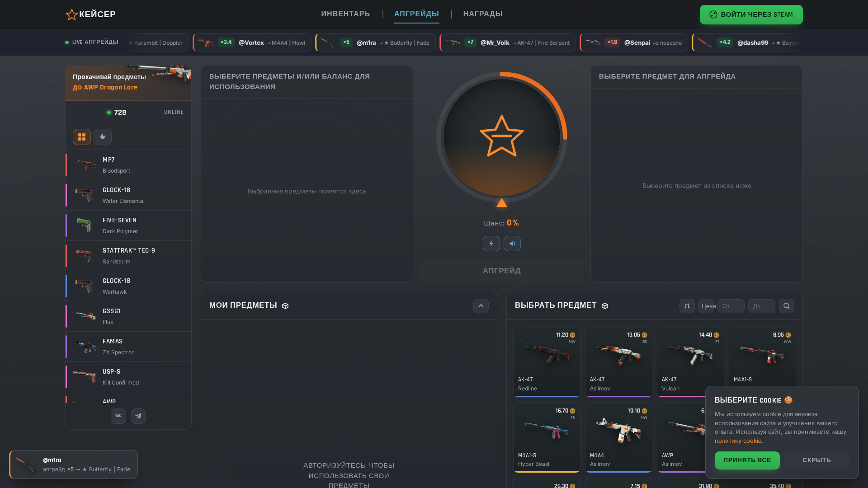Click the @m1ra Butterfly Fade live entry
Screen dimensions: 868x488
click(x=375, y=42)
